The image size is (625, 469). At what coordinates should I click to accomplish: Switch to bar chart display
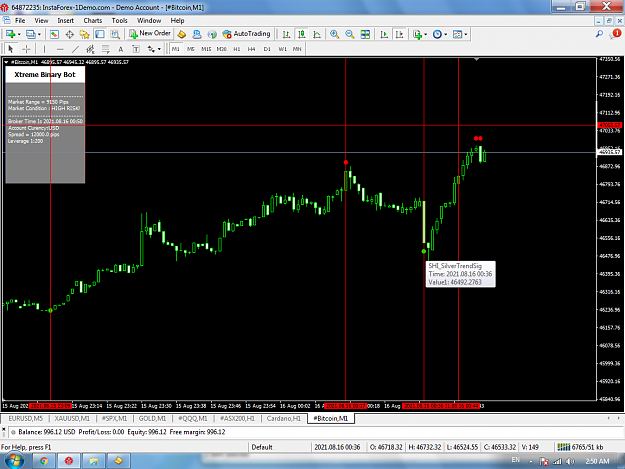coord(286,34)
